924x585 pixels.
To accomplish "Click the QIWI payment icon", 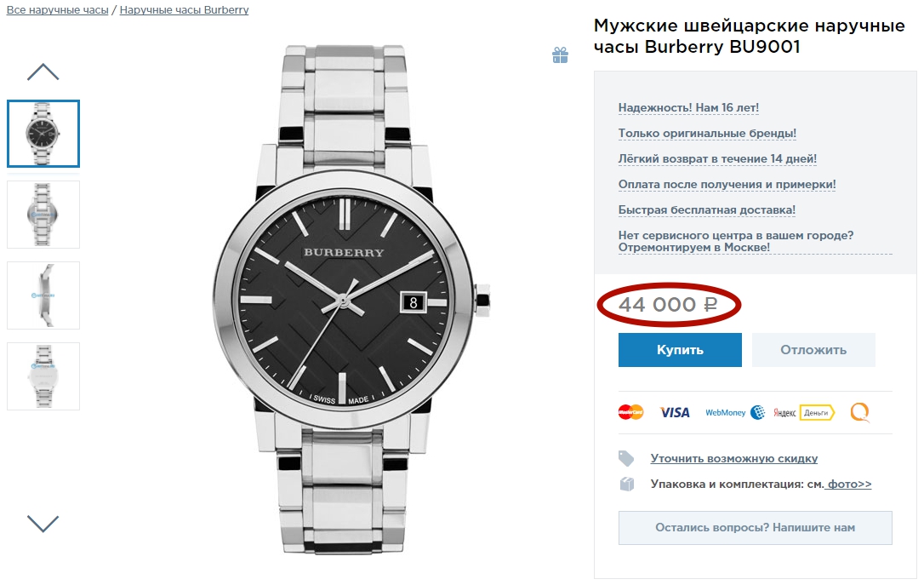I will [859, 412].
